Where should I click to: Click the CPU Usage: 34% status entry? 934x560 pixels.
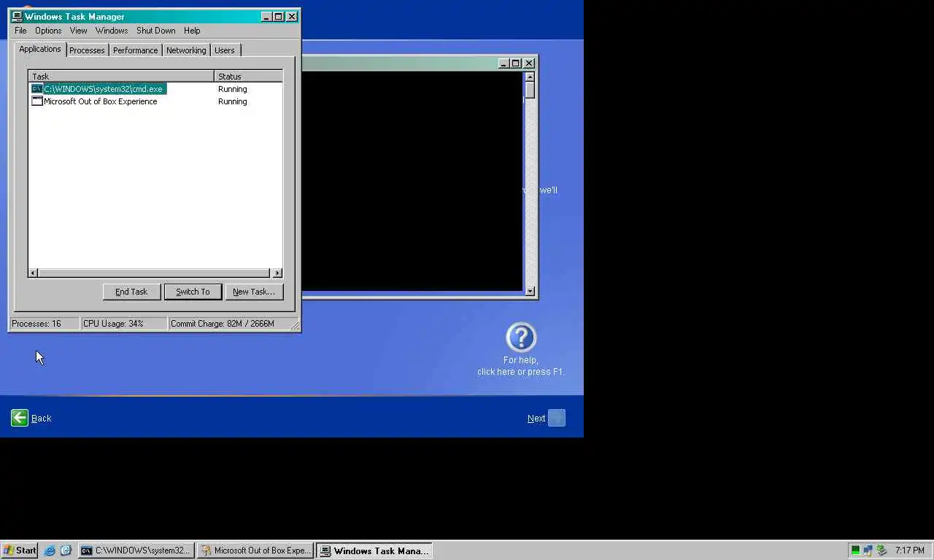click(124, 324)
